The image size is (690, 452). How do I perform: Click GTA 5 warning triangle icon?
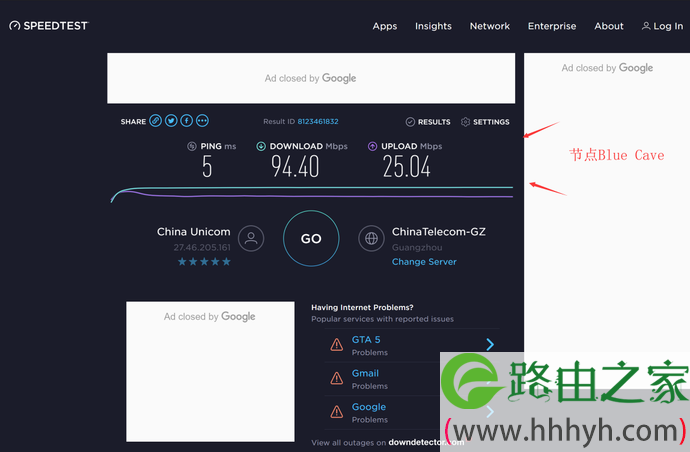click(337, 345)
